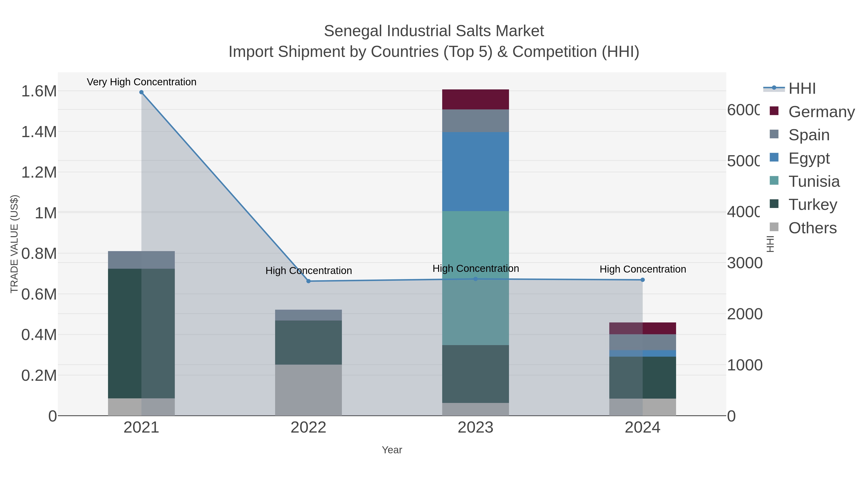Click the Spain segment of the 2024 bar
The height and width of the screenshot is (488, 868).
click(x=643, y=342)
